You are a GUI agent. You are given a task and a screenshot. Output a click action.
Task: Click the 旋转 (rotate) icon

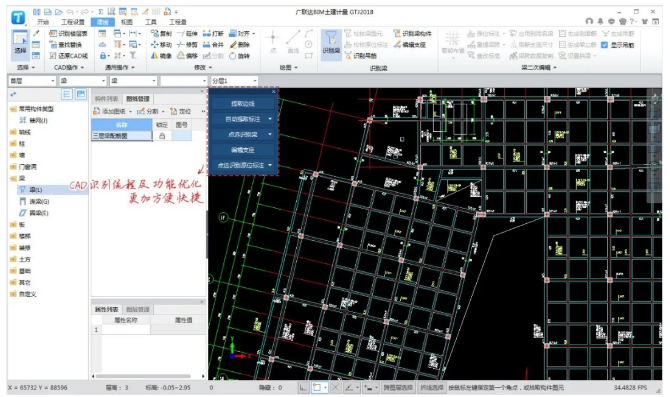(x=232, y=56)
